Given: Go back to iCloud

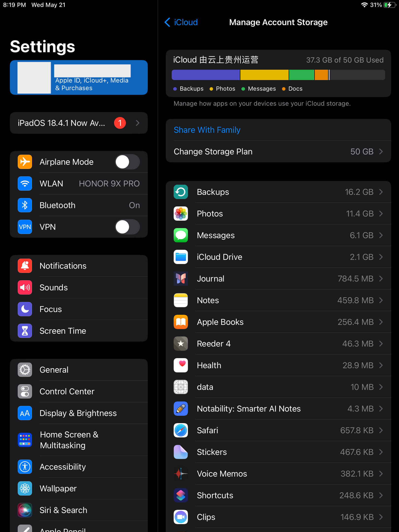Looking at the screenshot, I should click(181, 22).
